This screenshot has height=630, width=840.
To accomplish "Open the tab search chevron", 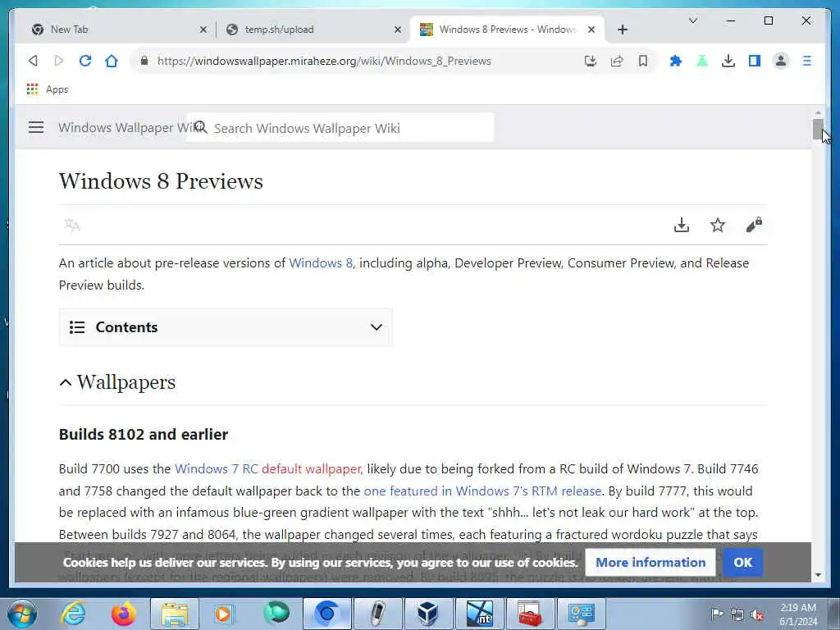I will pos(692,21).
